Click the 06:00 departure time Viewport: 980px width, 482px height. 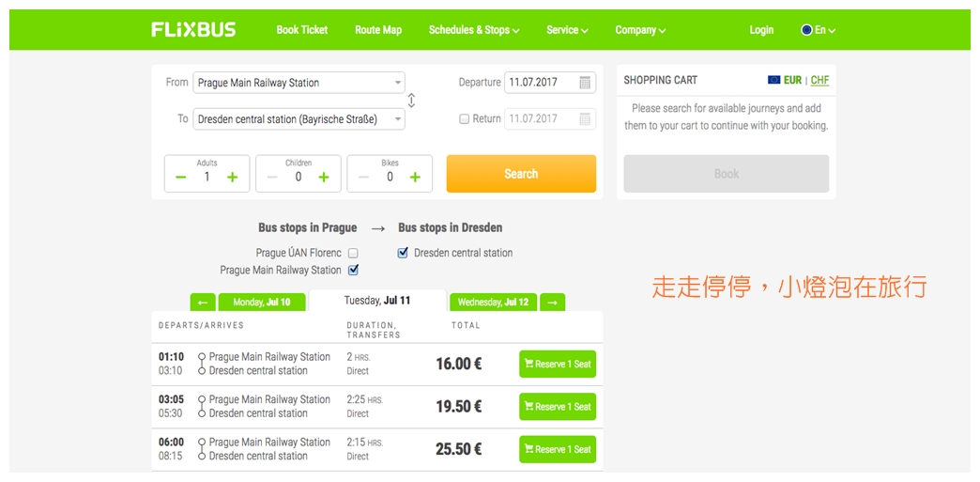[x=171, y=443]
